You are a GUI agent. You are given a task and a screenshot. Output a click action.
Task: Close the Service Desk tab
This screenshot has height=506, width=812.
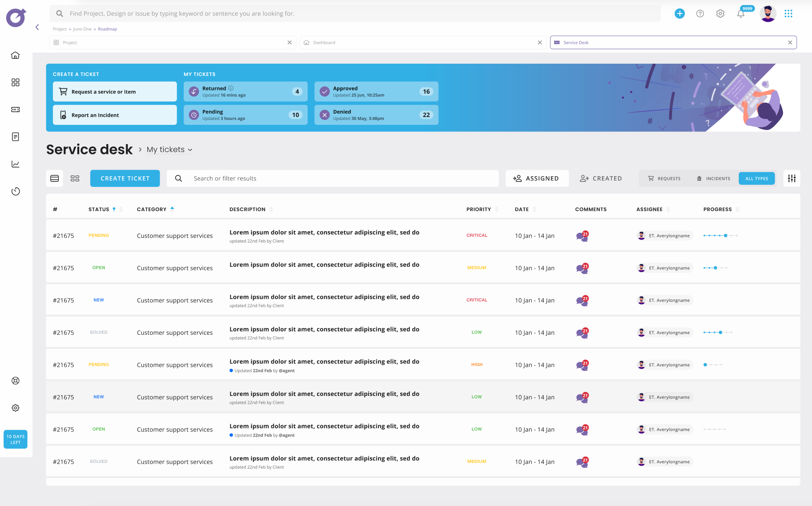coord(790,42)
